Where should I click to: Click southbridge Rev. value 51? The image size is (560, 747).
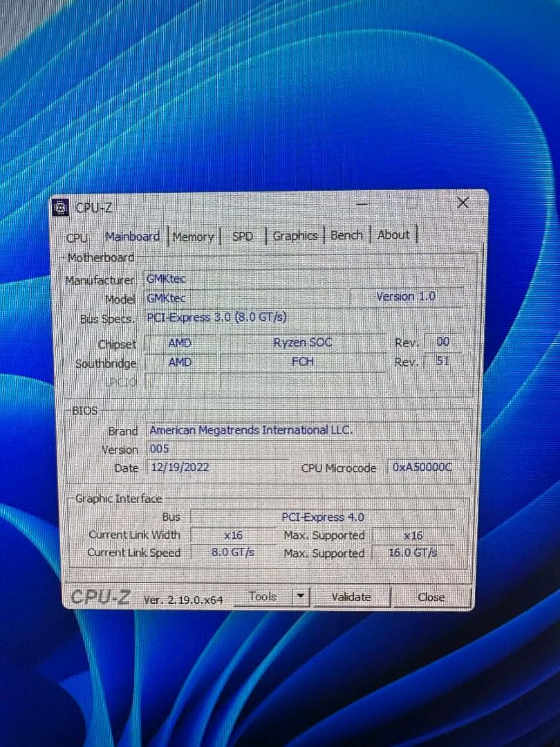point(443,360)
